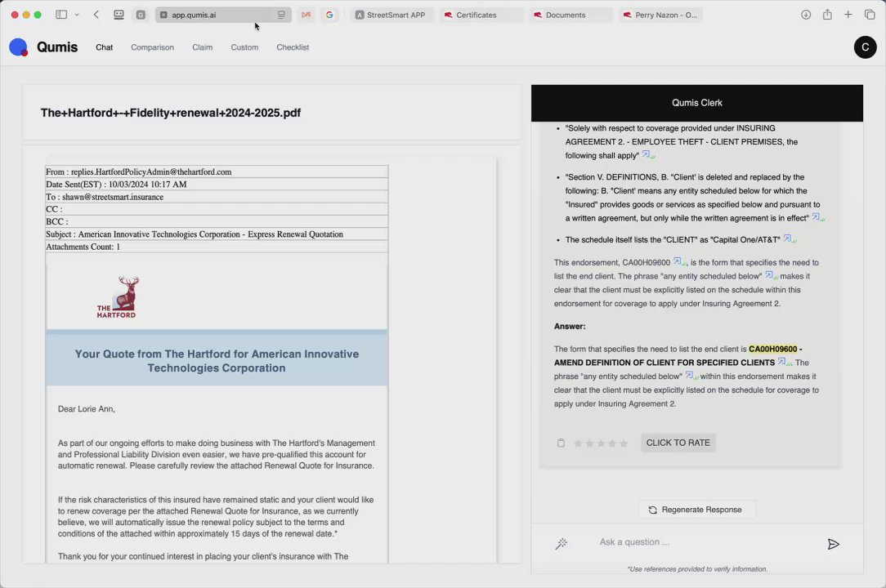
Task: Open the user avatar 'C' menu
Action: click(x=865, y=47)
